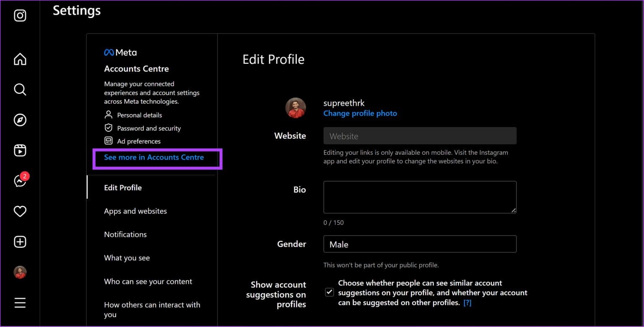Switch to Apps and websites settings
This screenshot has height=327, width=644.
pos(135,211)
